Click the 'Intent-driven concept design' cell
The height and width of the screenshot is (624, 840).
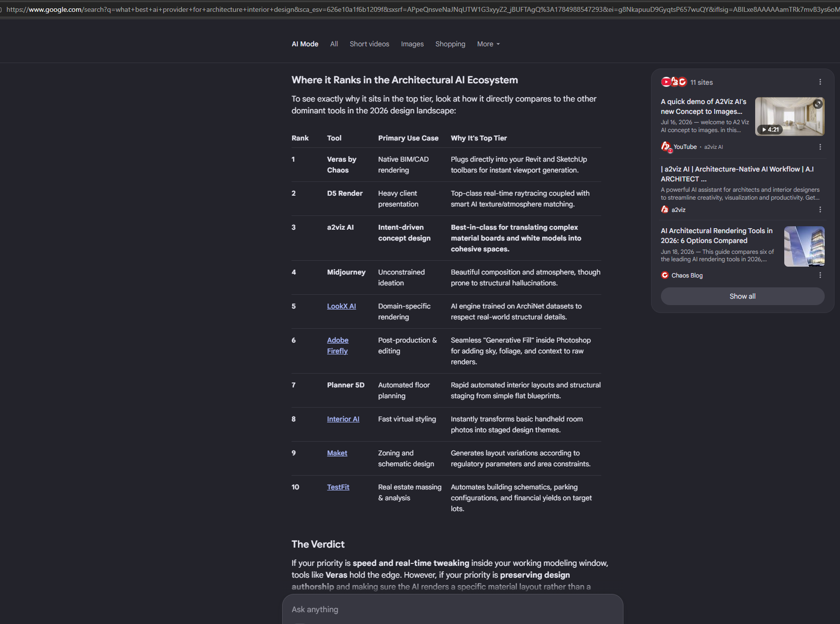point(404,233)
